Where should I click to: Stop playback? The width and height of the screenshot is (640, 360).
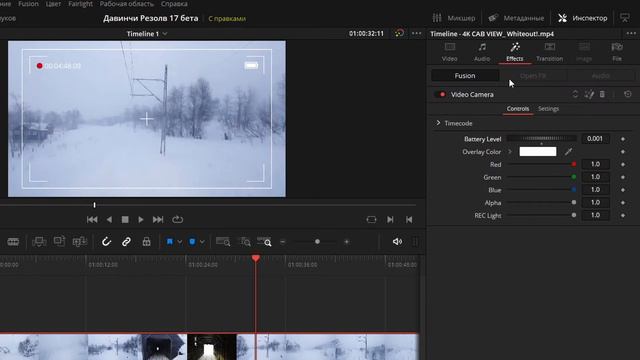[x=125, y=220]
